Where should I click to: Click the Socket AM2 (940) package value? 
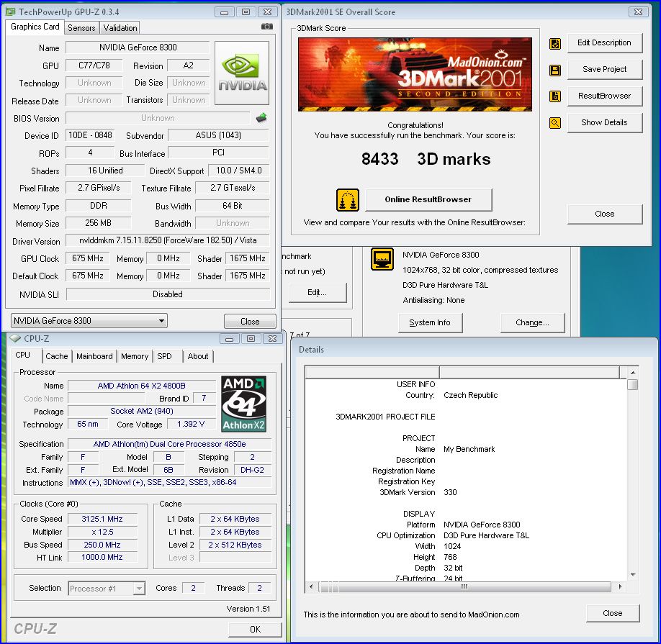[x=142, y=411]
